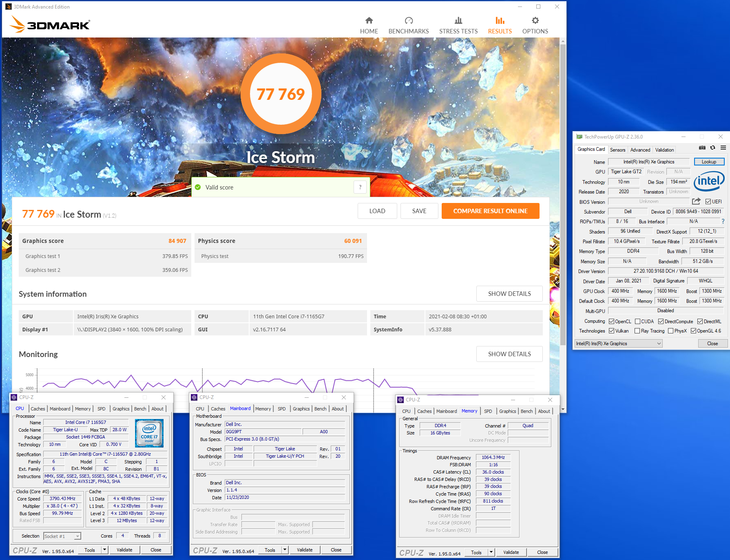Toggle the DirectCompute checkbox
730x560 pixels.
tap(661, 321)
